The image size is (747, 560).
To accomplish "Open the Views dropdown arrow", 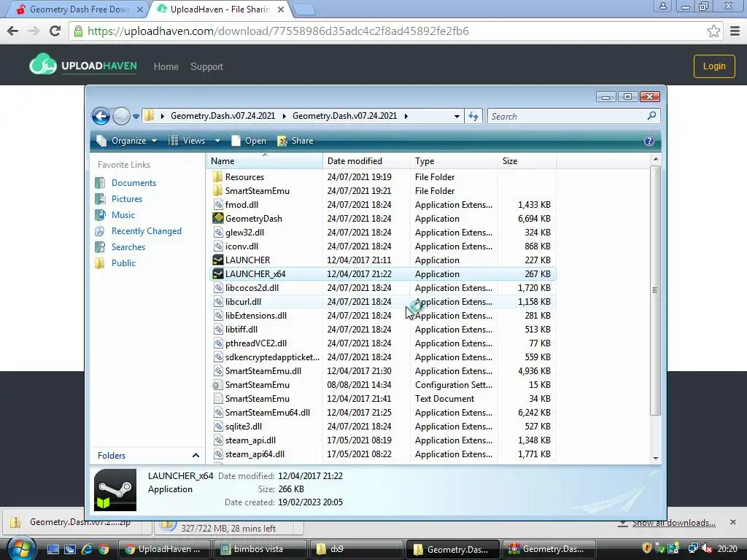I will tap(217, 141).
